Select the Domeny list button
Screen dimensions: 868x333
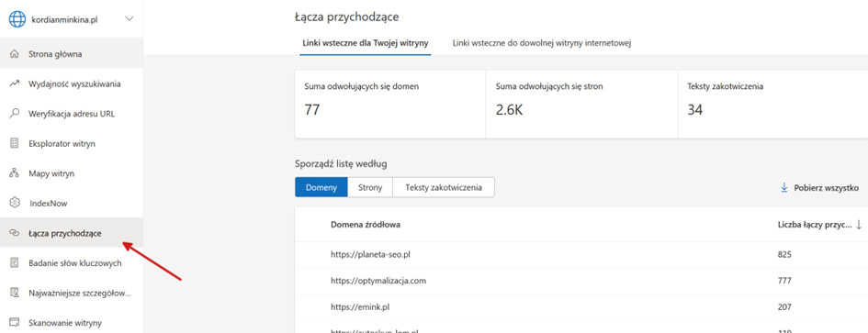point(321,187)
